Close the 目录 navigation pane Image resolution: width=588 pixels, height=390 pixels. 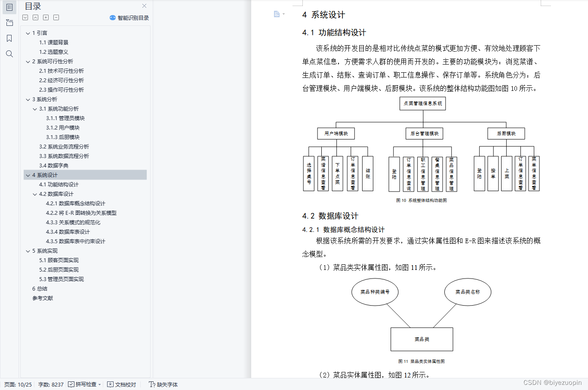coord(145,6)
